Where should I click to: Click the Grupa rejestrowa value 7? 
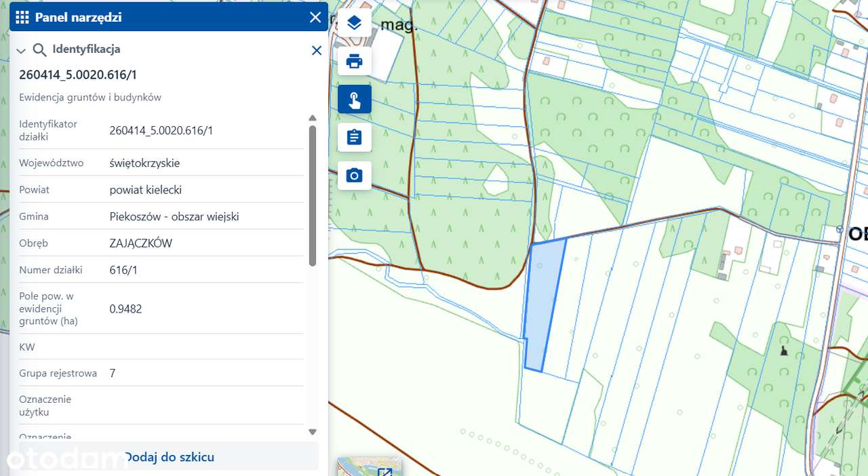(113, 373)
